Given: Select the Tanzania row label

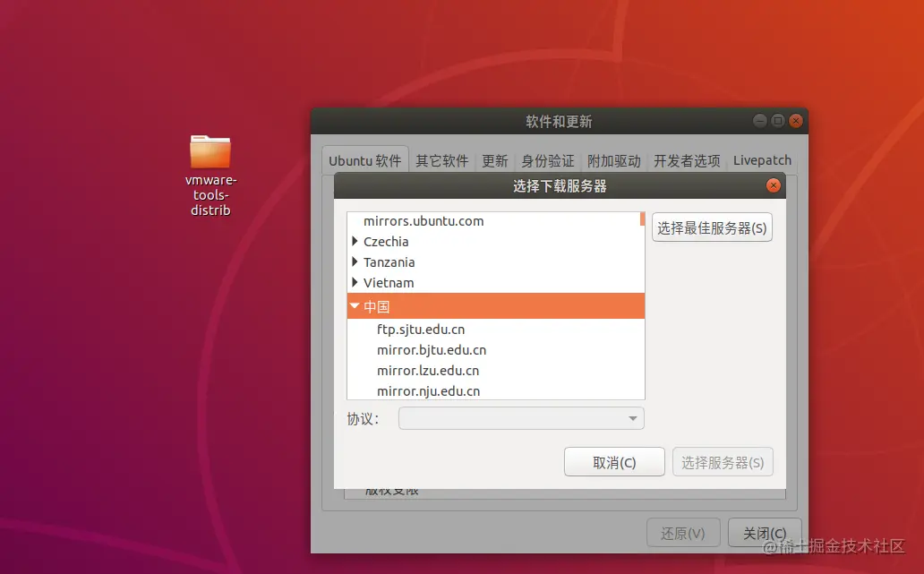Looking at the screenshot, I should [389, 262].
